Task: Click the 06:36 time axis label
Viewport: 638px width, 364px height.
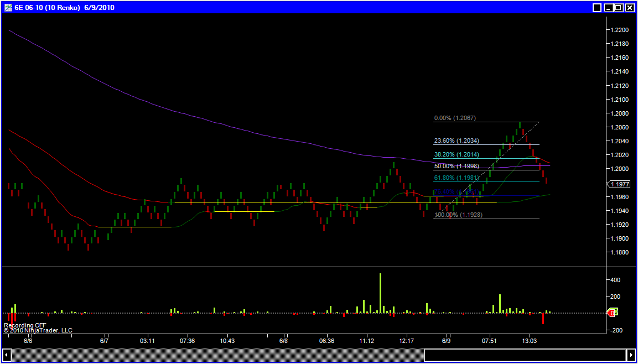Action: coord(327,341)
